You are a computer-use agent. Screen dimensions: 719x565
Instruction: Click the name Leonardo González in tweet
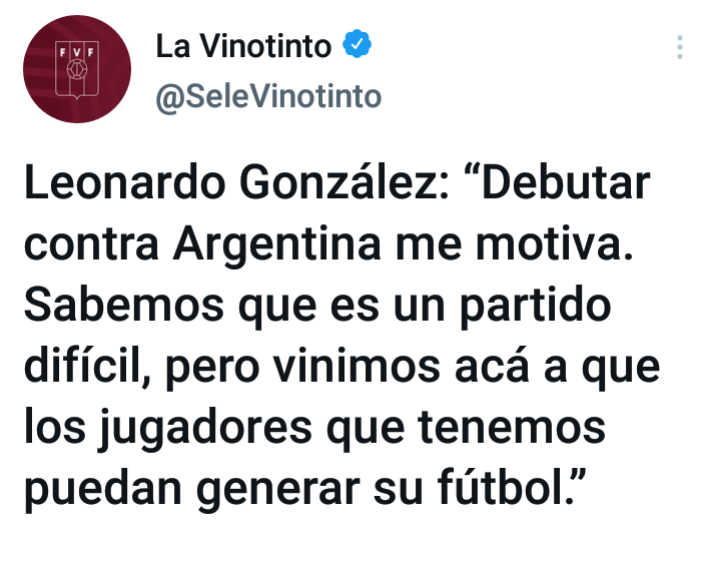(237, 183)
